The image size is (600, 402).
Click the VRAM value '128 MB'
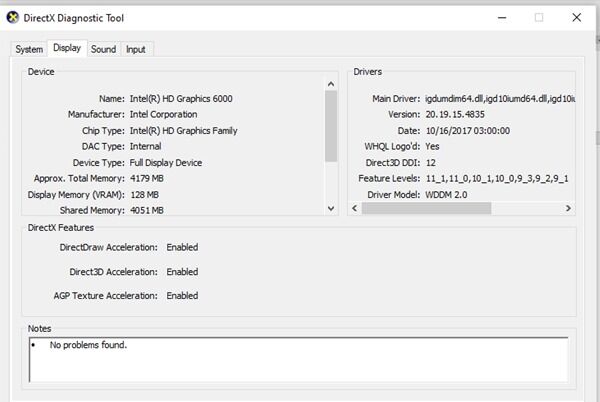pyautogui.click(x=145, y=195)
